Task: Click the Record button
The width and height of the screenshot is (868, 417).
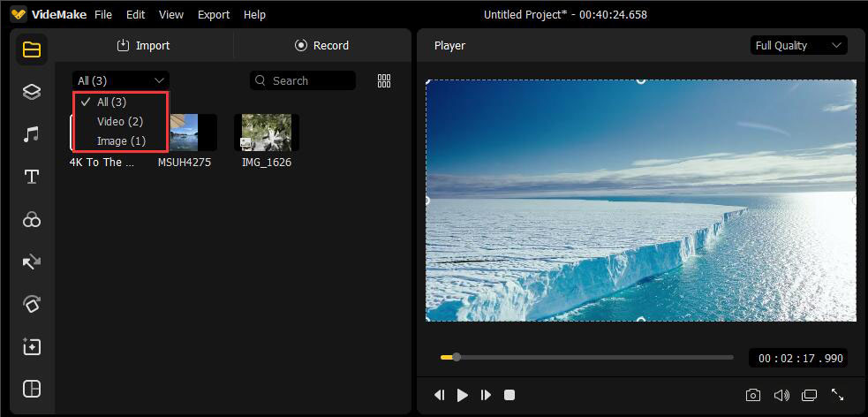Action: pyautogui.click(x=321, y=45)
